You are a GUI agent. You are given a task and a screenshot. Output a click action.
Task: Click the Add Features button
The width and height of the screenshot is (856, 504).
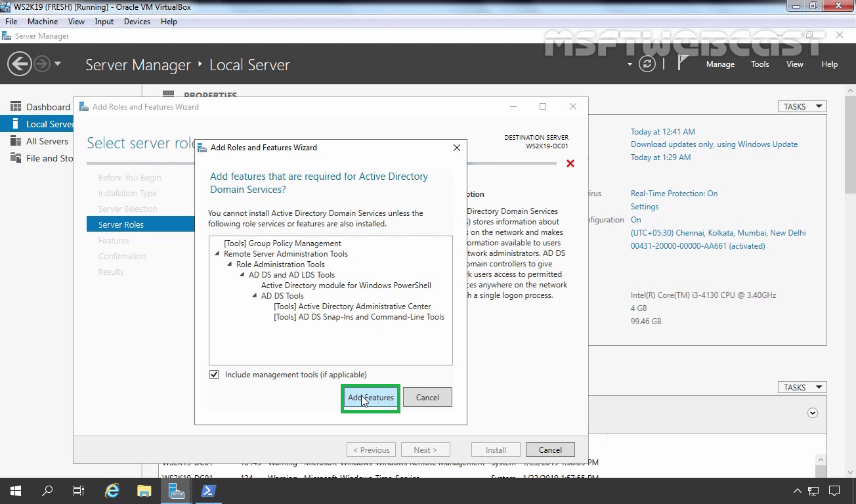click(371, 398)
